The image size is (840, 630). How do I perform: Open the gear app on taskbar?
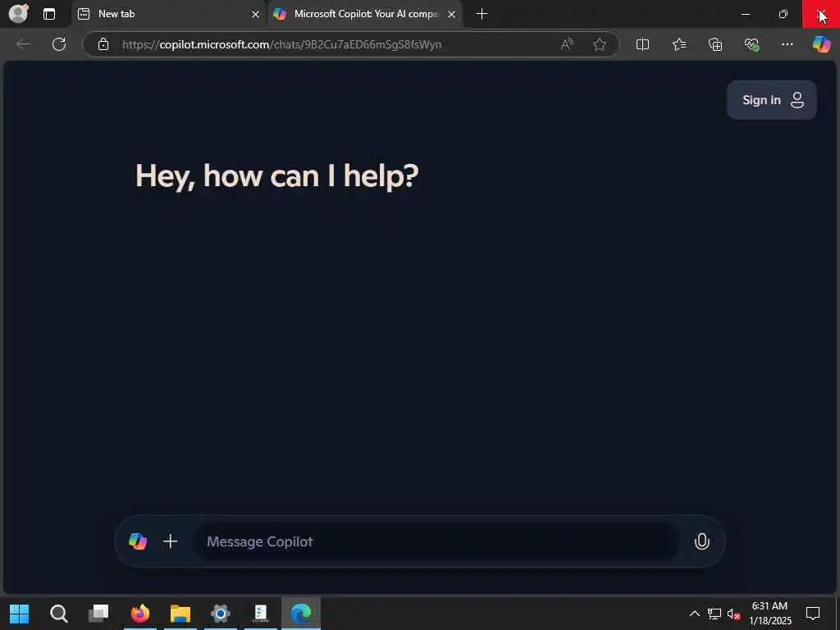pyautogui.click(x=221, y=614)
